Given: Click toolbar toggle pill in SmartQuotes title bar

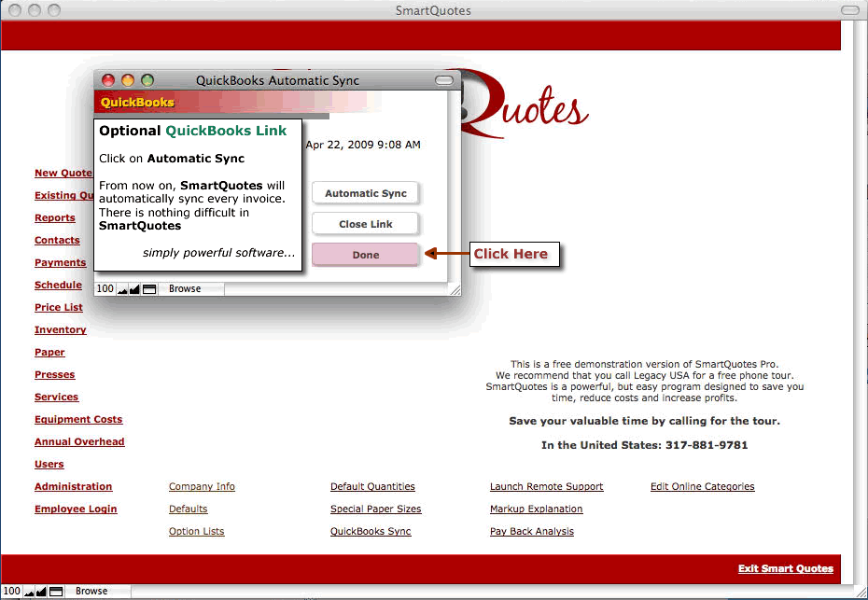Looking at the screenshot, I should [849, 10].
